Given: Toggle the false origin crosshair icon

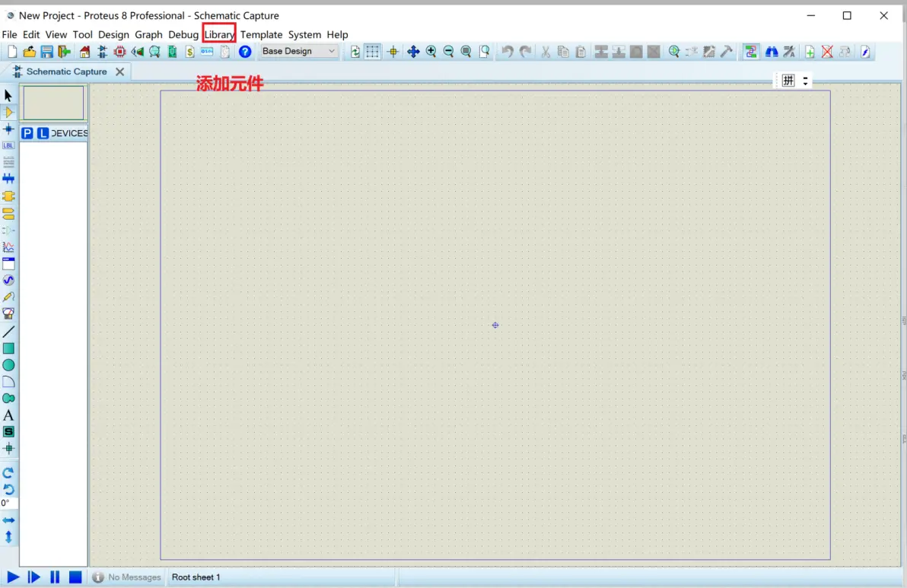Looking at the screenshot, I should [393, 52].
